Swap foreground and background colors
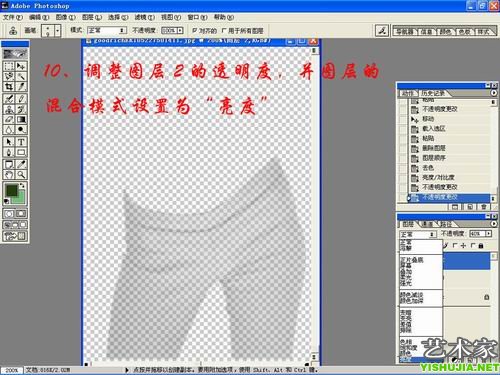 point(22,185)
